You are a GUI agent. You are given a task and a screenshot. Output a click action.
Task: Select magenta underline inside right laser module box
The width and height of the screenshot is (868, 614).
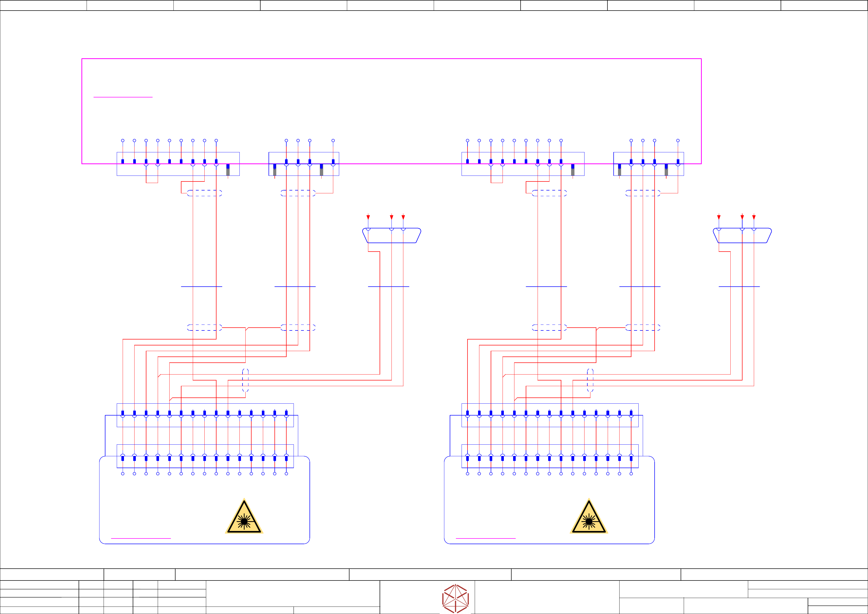(485, 538)
